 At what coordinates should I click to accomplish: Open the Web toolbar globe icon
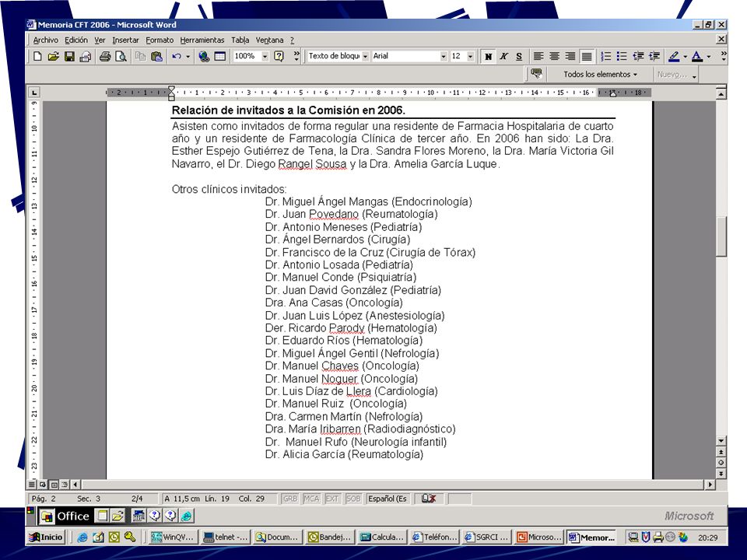[x=204, y=57]
